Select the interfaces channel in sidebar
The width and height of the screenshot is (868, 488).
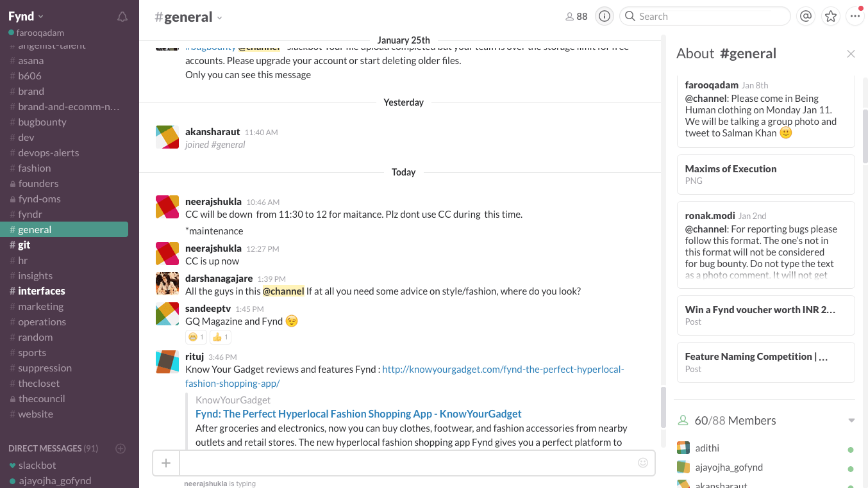tap(41, 291)
